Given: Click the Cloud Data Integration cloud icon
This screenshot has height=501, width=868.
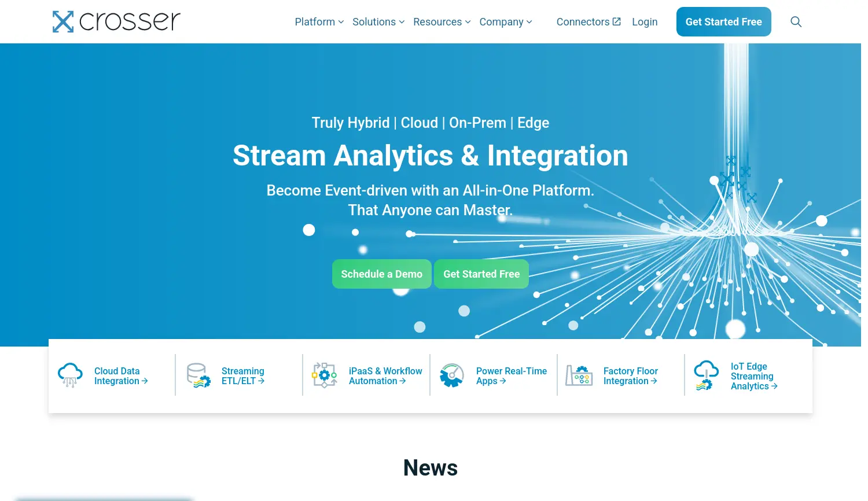Looking at the screenshot, I should 70,375.
